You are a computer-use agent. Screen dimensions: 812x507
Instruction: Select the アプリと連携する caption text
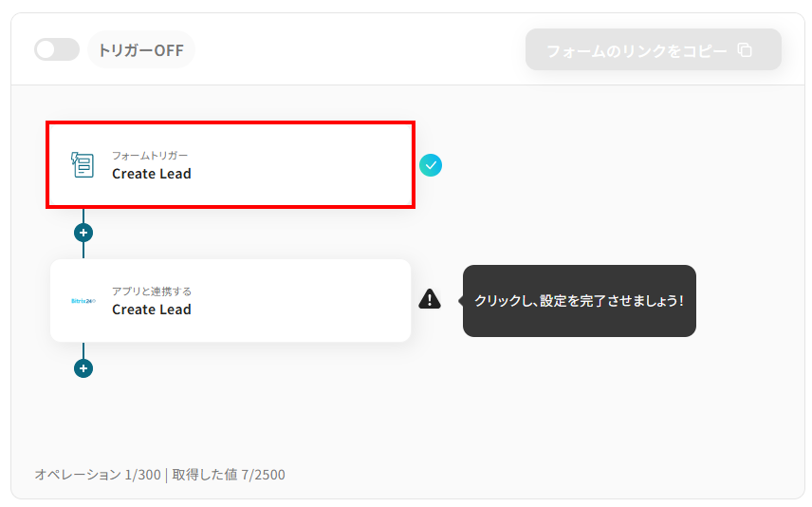point(152,291)
